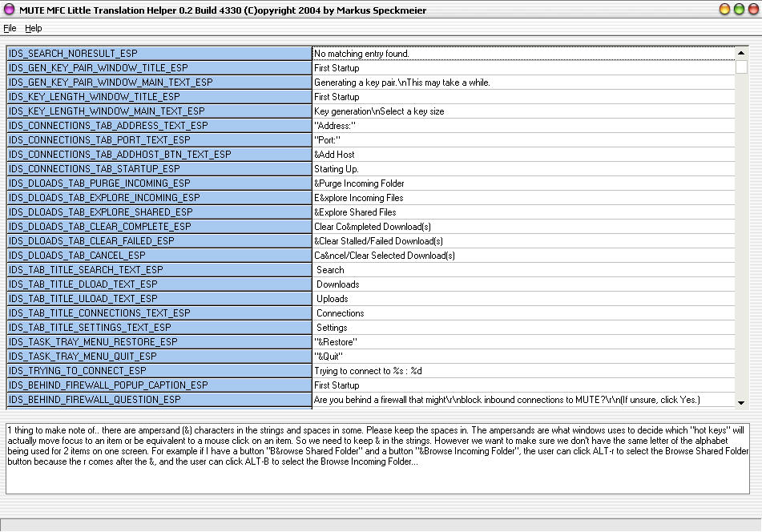Select IDS_CONNECTIONS_TAB_ADDHOST_BTN_TEXT_ESP key
762x532 pixels.
point(159,155)
